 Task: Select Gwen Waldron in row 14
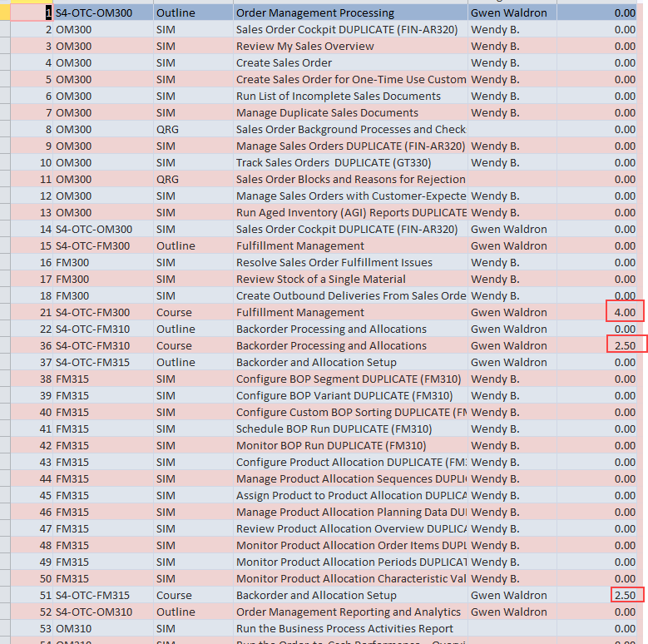click(x=512, y=230)
